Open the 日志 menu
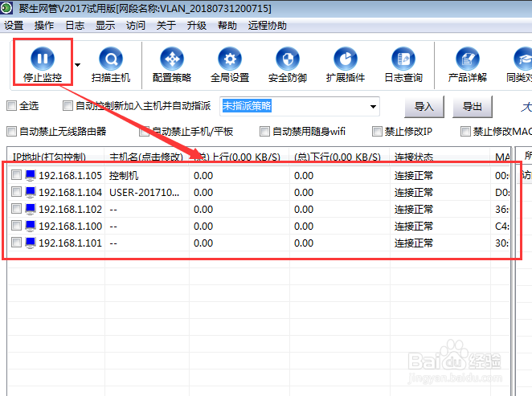 tap(75, 26)
